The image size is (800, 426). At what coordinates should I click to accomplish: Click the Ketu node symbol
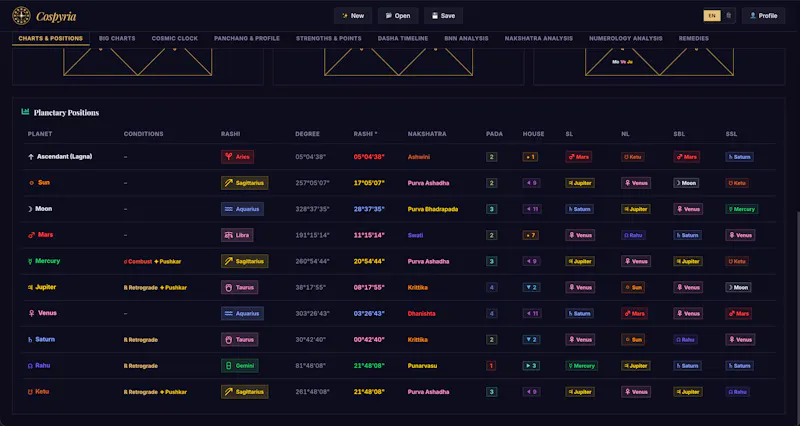click(x=31, y=392)
